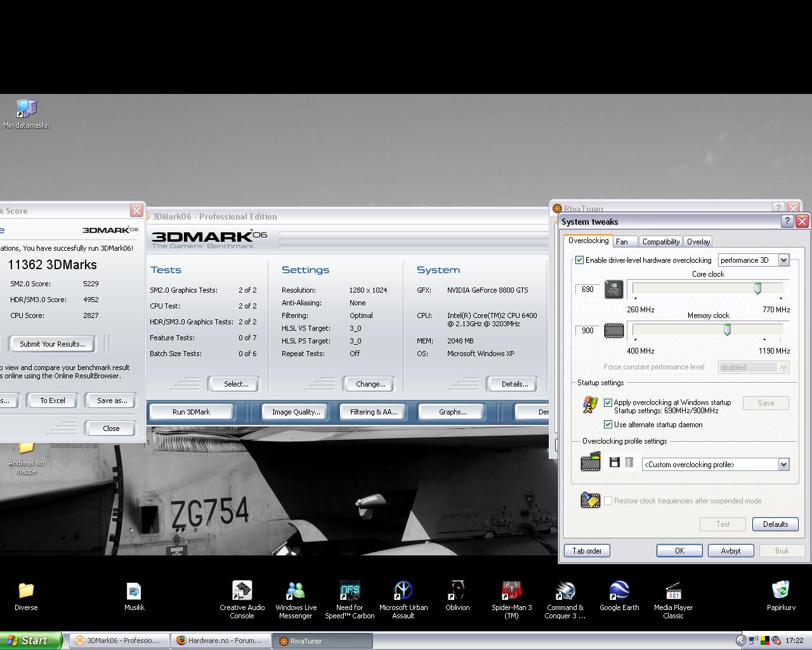Viewport: 812px width, 650px height.
Task: Click the 17:22 taskbar clock
Action: click(x=794, y=641)
